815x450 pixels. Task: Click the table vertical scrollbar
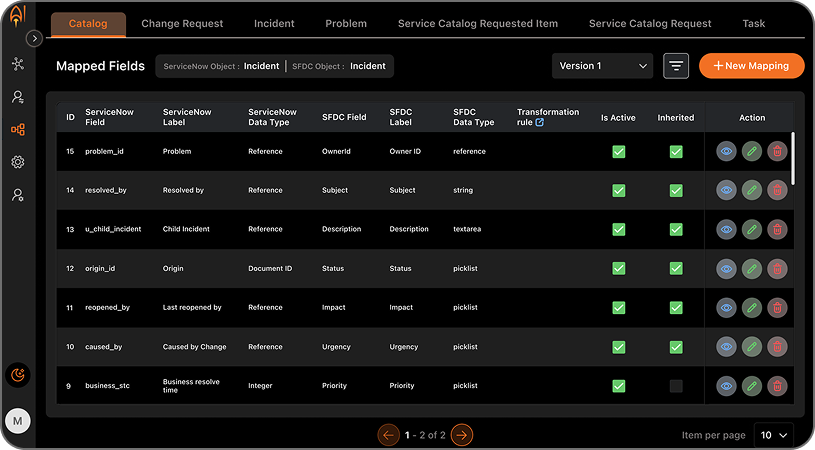[793, 158]
